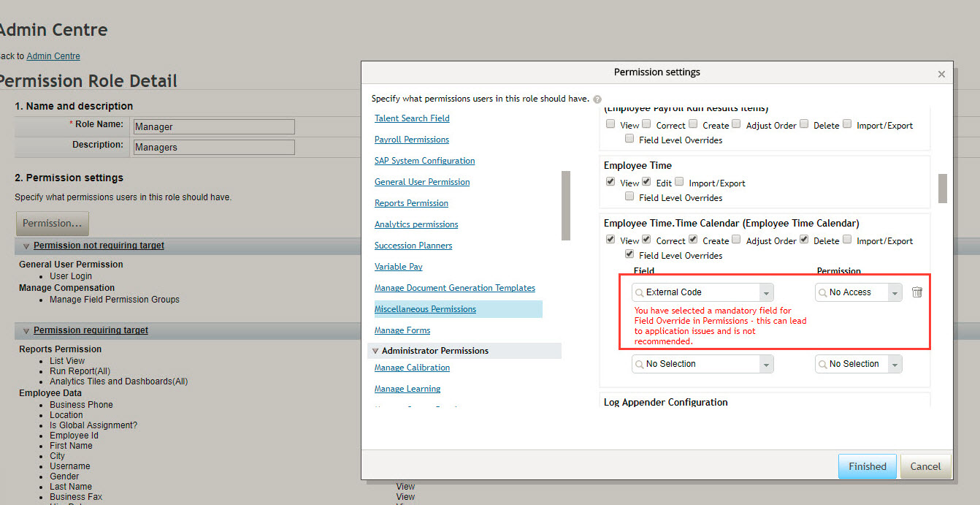This screenshot has height=505, width=980.
Task: Collapse the Permission not requiring target section
Action: [x=26, y=246]
